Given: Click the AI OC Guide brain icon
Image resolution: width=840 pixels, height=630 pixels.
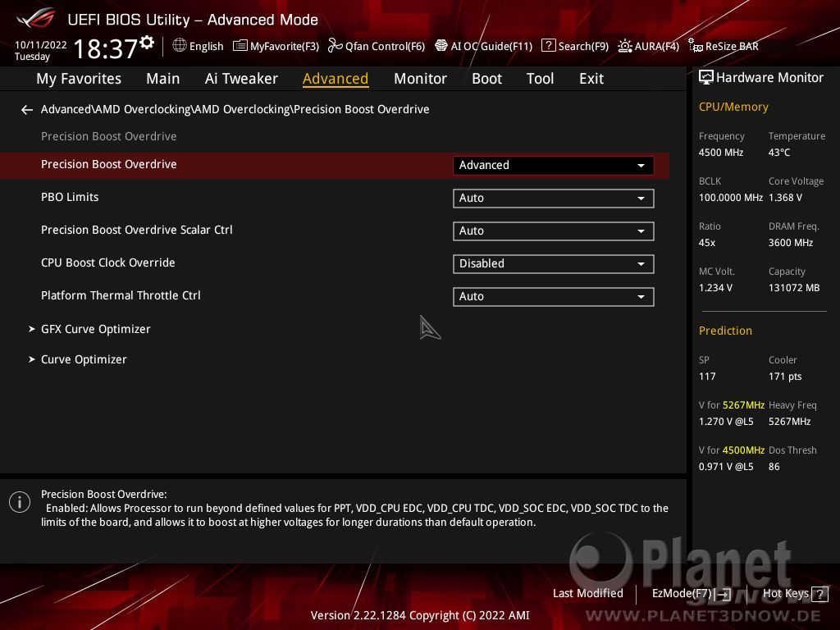Looking at the screenshot, I should coord(441,46).
